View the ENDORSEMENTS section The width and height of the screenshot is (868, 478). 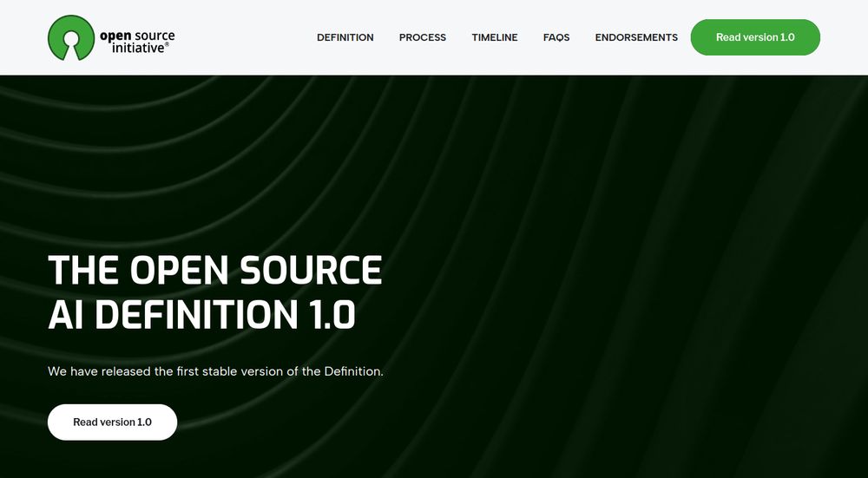tap(636, 37)
